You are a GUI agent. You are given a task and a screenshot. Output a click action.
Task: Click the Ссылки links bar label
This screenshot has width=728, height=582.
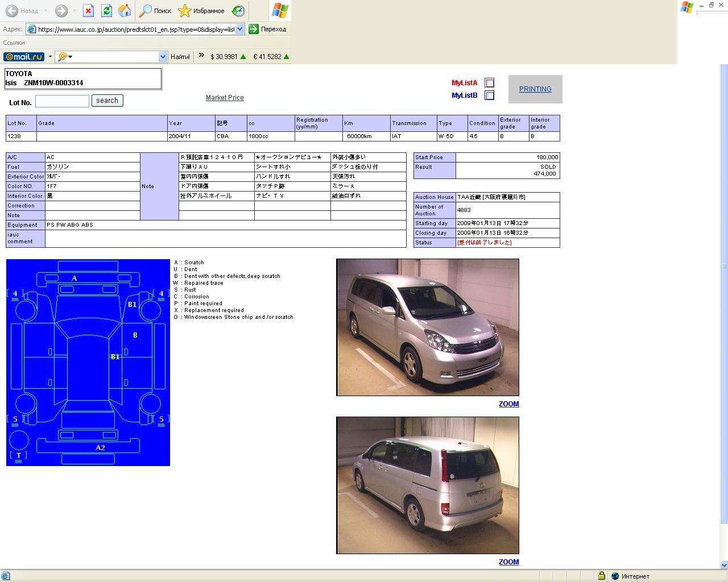[14, 43]
